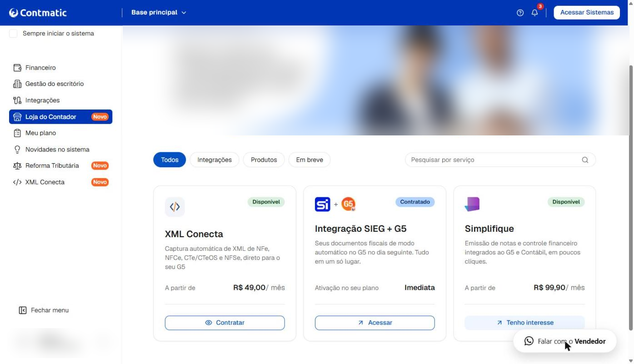Click Acessar on the Integração SIEG + G5 card
634x364 pixels.
coord(375,323)
